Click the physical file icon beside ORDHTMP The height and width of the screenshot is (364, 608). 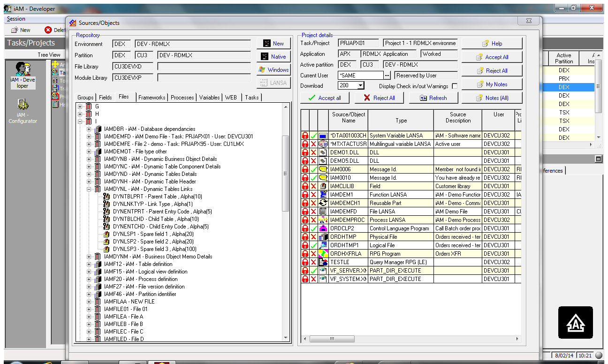pyautogui.click(x=323, y=237)
